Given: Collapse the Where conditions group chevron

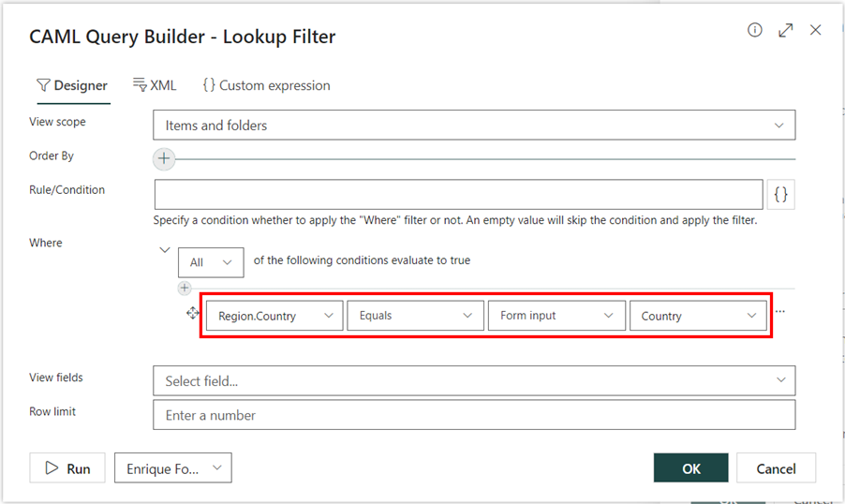Looking at the screenshot, I should tap(165, 250).
